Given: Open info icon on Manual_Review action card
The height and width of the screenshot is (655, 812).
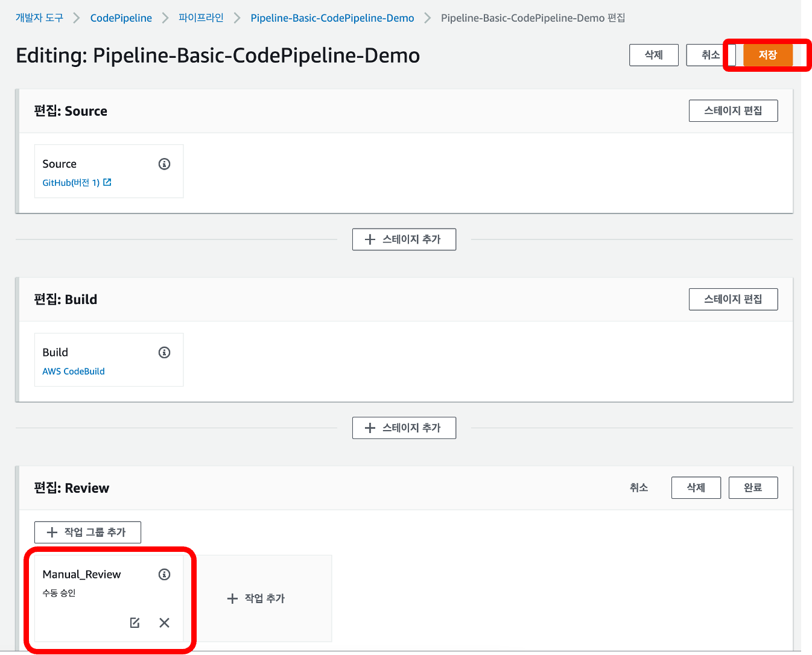Looking at the screenshot, I should pos(164,574).
